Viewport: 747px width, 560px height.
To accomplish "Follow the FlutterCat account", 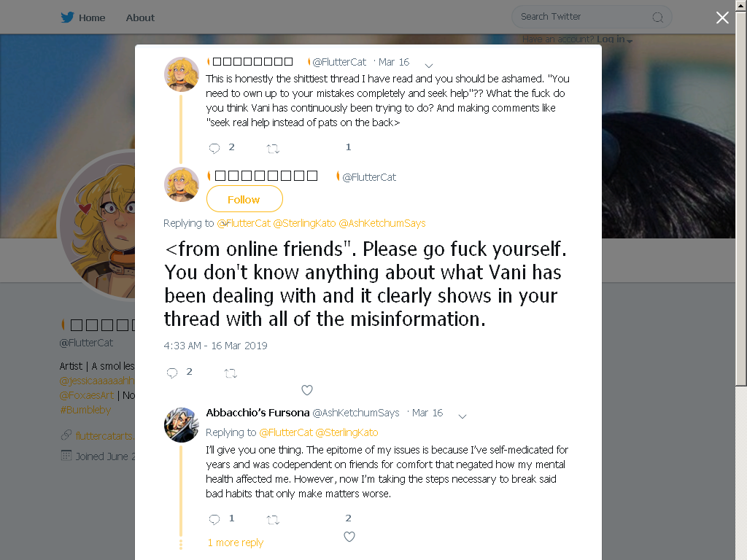I will pos(244,199).
